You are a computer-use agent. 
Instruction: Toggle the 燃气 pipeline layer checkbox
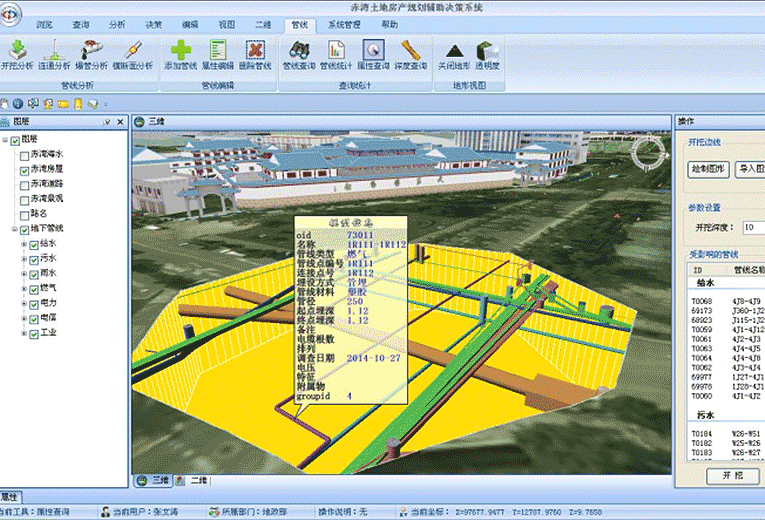(34, 287)
